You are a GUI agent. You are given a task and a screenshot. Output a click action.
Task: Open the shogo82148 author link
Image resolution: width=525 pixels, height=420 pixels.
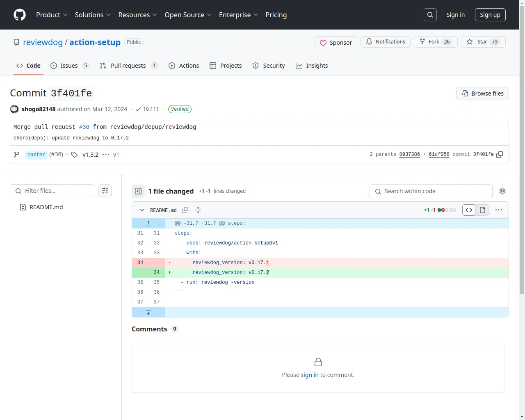tap(39, 109)
